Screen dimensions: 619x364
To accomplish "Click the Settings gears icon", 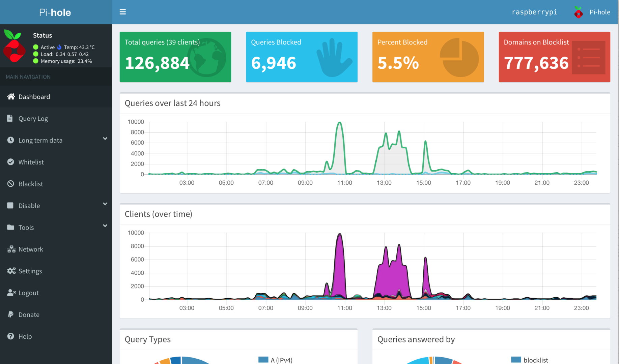I will pyautogui.click(x=11, y=271).
